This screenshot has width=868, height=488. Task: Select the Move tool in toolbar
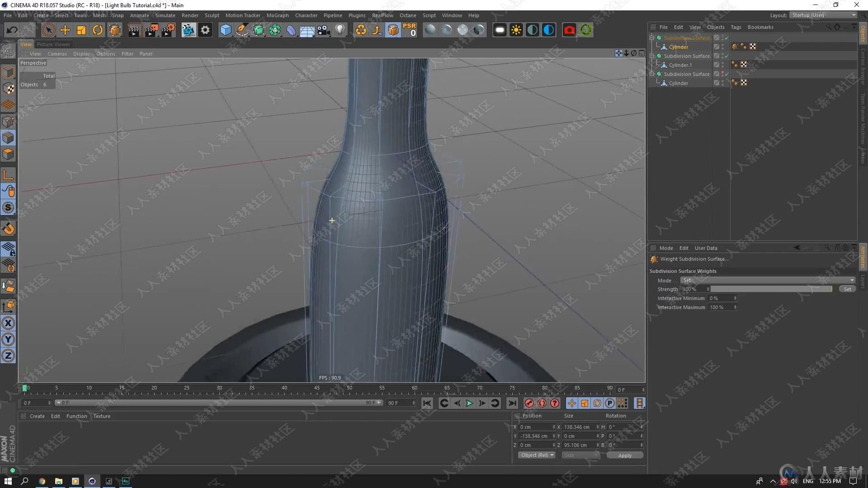(65, 29)
